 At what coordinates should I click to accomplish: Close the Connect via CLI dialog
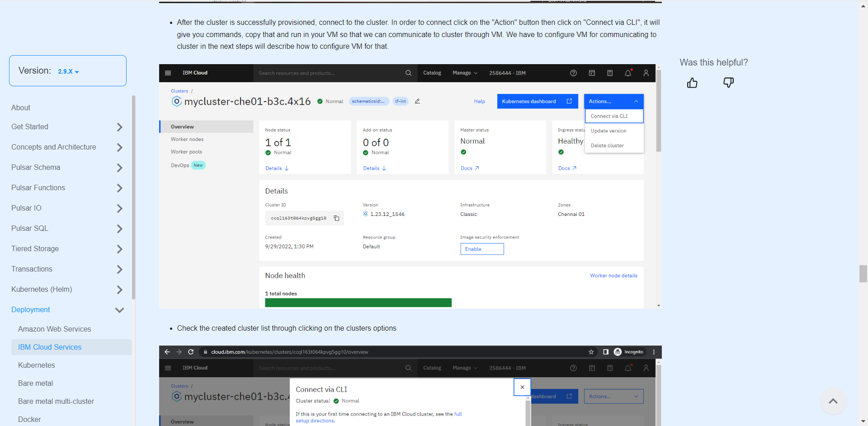tap(522, 387)
